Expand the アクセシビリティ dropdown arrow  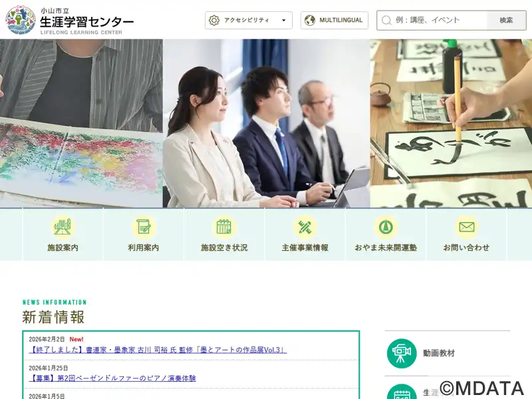tap(284, 21)
